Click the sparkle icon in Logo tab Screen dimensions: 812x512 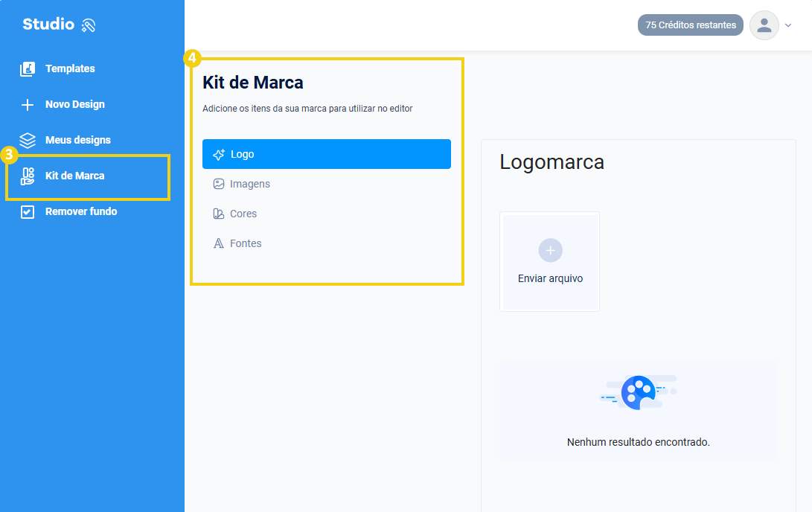click(x=219, y=154)
